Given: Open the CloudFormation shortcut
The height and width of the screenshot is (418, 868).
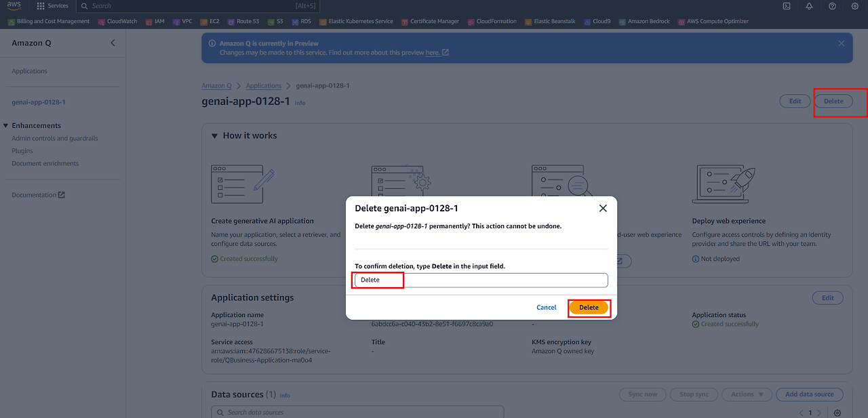Looking at the screenshot, I should [492, 22].
